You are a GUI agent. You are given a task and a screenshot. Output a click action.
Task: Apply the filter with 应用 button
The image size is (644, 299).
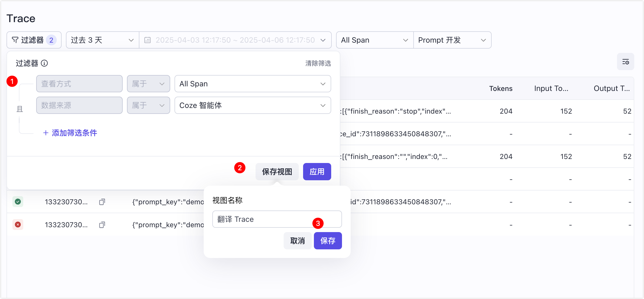tap(317, 172)
